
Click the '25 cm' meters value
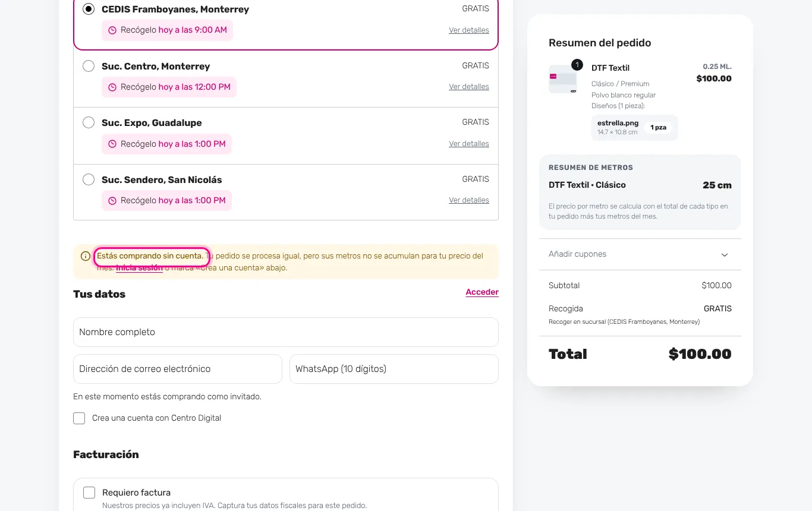(x=717, y=185)
